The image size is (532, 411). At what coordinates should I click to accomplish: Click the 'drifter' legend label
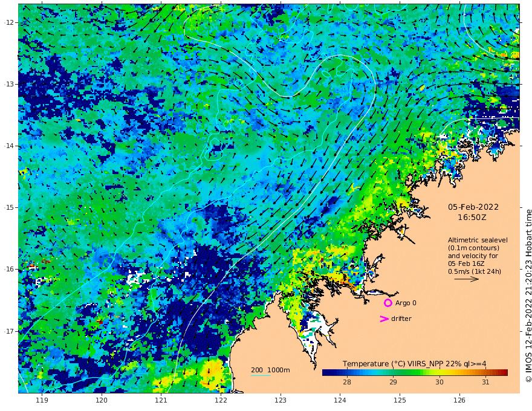pos(401,319)
